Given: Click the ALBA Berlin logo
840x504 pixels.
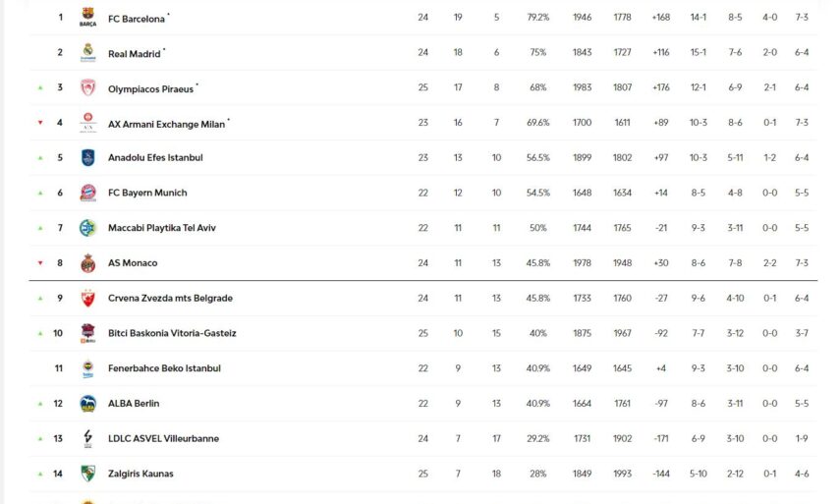Looking at the screenshot, I should [x=88, y=404].
